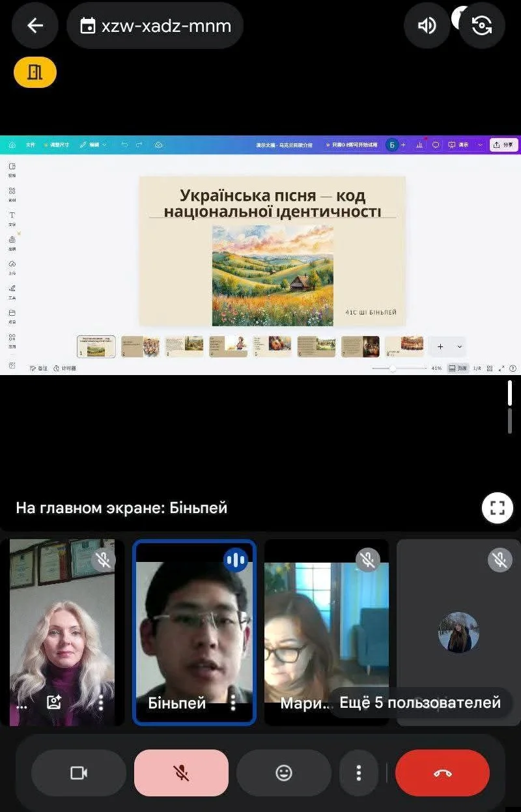End the call with the red hang-up button
This screenshot has height=812, width=521.
coord(442,773)
